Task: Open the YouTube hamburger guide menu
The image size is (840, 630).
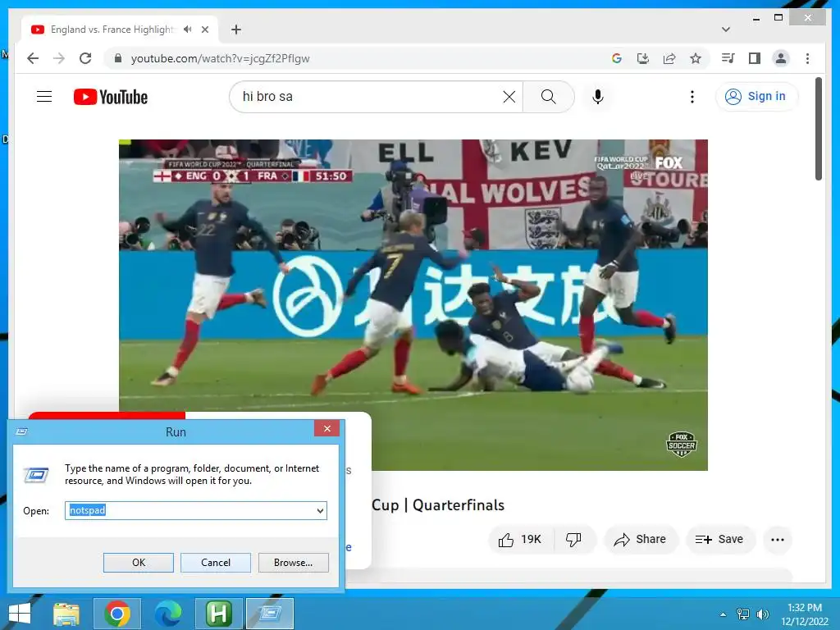Action: [44, 97]
